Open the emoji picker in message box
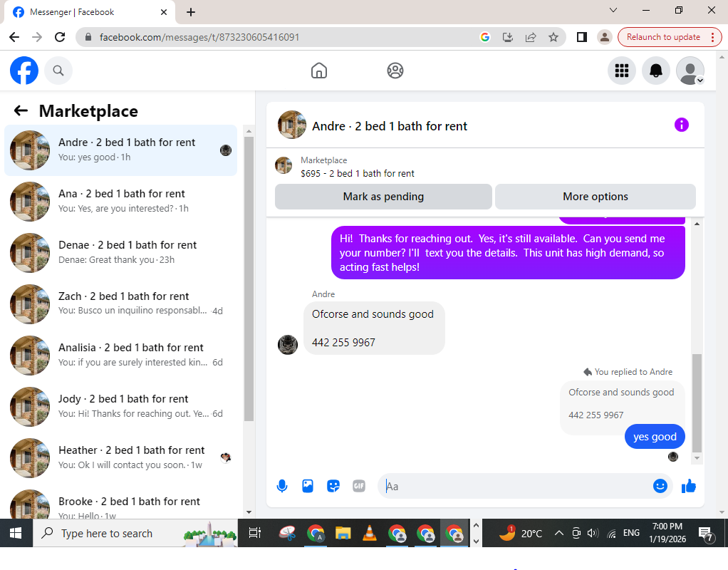Screen dimensions: 728x570 pyautogui.click(x=660, y=486)
